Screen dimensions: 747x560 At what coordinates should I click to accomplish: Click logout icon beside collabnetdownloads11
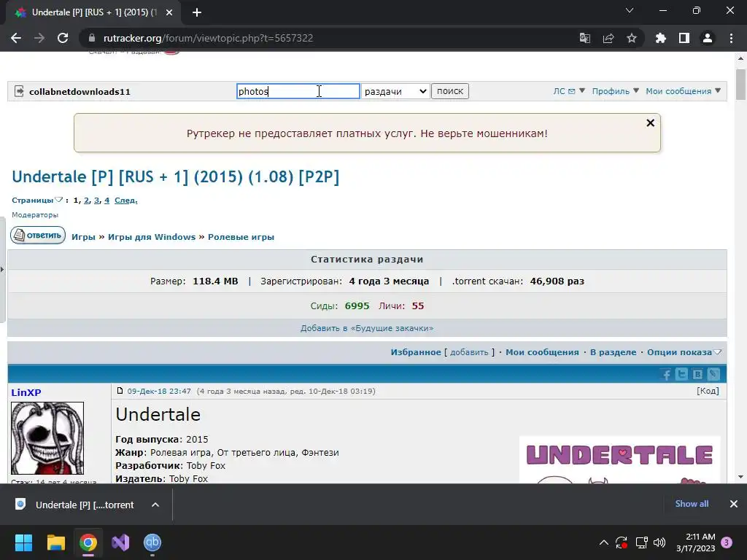pos(19,91)
